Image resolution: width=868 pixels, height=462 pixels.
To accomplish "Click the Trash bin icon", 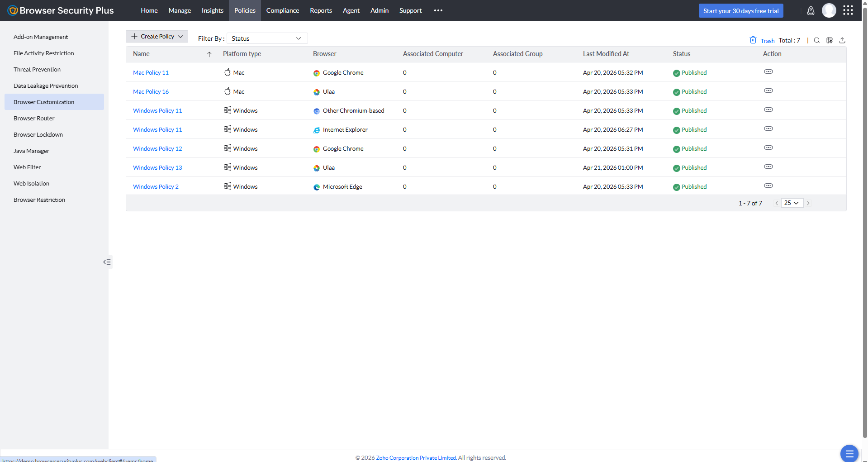I will point(753,40).
